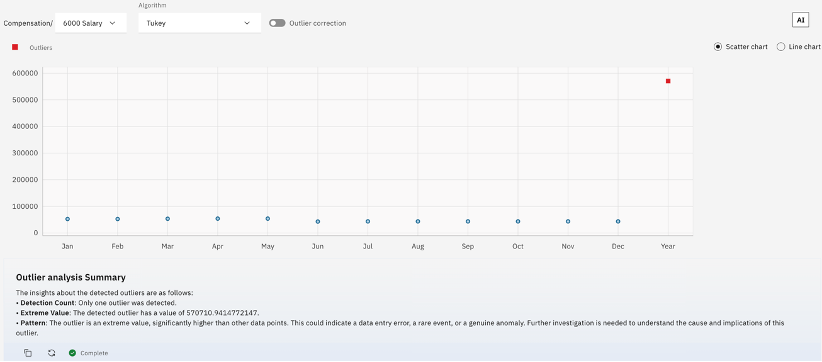Click the Jul data point
This screenshot has width=822, height=362.
tap(367, 222)
